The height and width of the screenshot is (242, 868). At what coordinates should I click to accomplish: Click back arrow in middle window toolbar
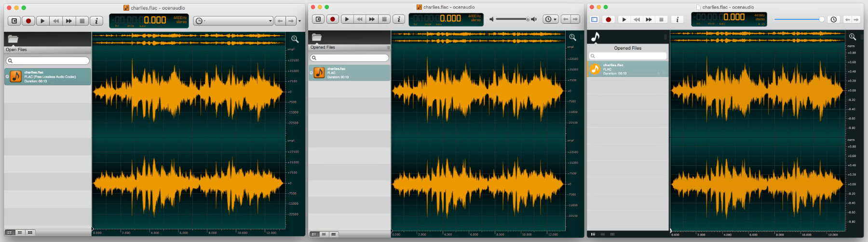pos(566,19)
